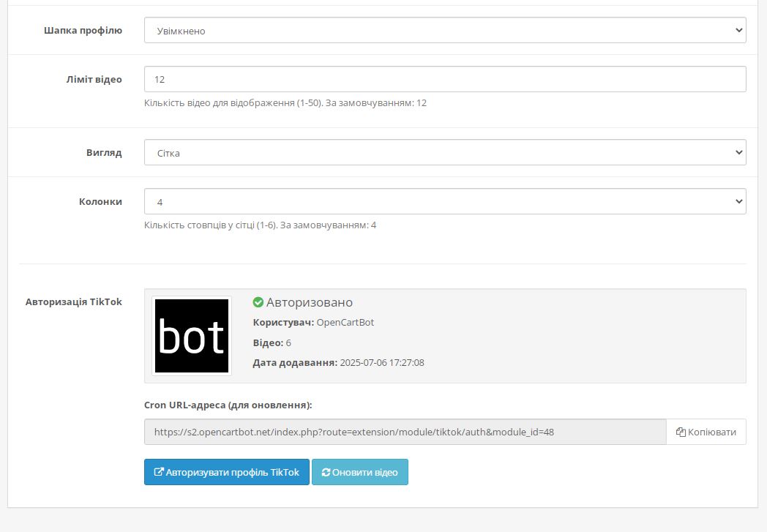Click the copy icon beside Копіювати
The width and height of the screenshot is (767, 532).
[x=681, y=432]
